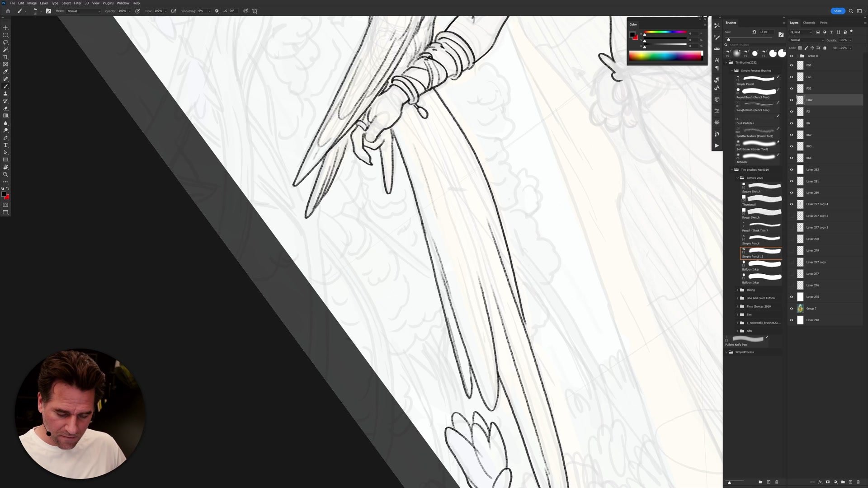
Task: Select the Balloon Inker brush preset
Action: tap(761, 265)
